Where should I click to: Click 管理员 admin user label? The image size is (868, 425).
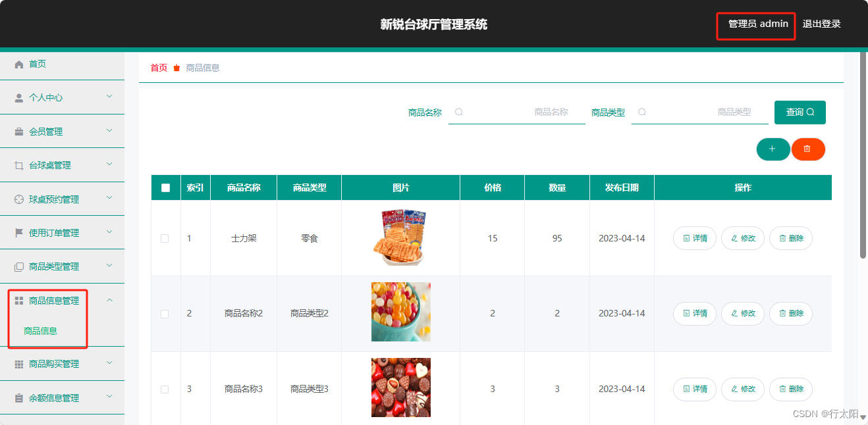[x=758, y=24]
